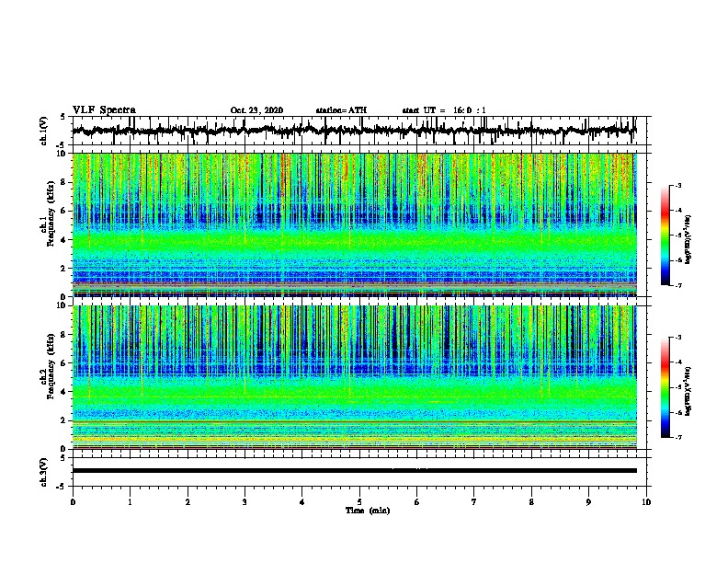Click the 'VLF Spectra' title text

tap(104, 109)
